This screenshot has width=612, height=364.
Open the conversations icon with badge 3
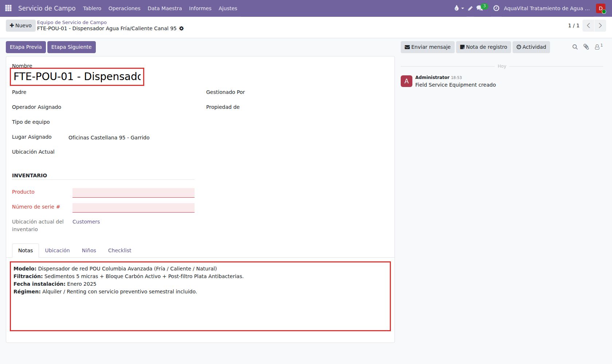(x=481, y=8)
